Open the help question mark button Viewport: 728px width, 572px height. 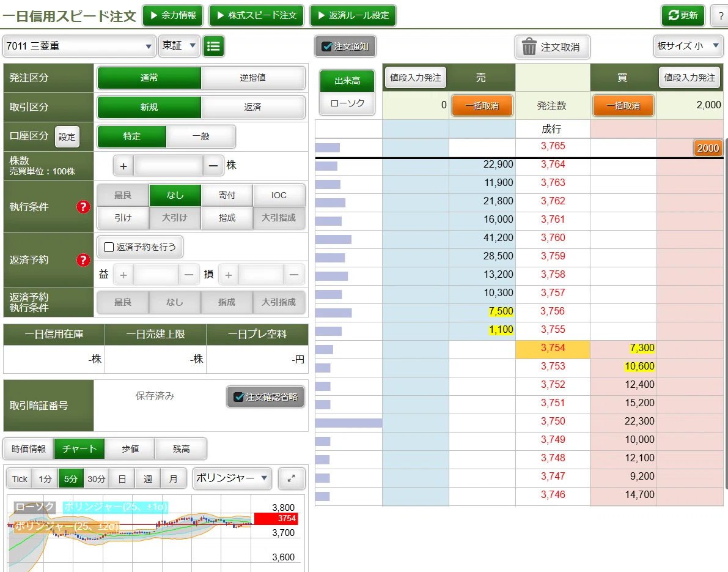point(721,15)
